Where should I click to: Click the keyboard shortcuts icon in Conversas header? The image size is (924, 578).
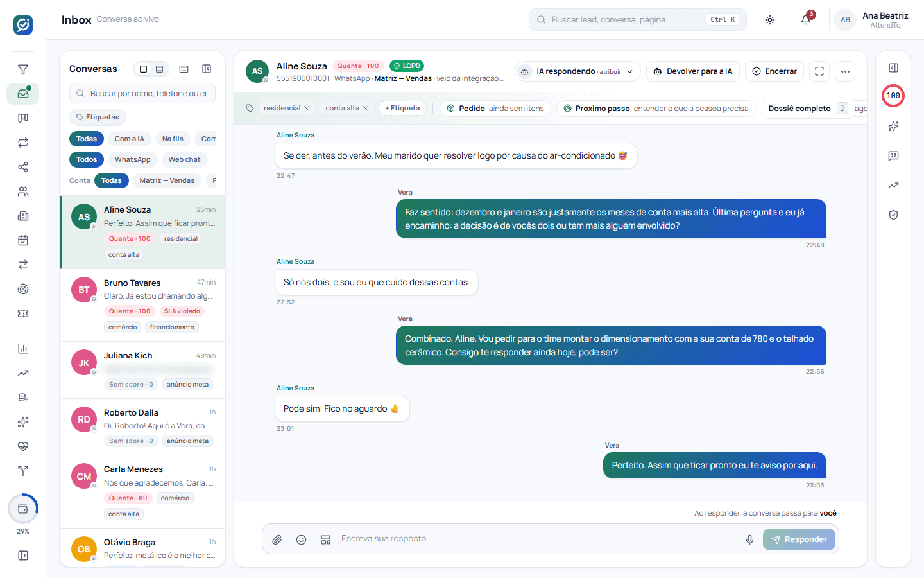pyautogui.click(x=184, y=69)
